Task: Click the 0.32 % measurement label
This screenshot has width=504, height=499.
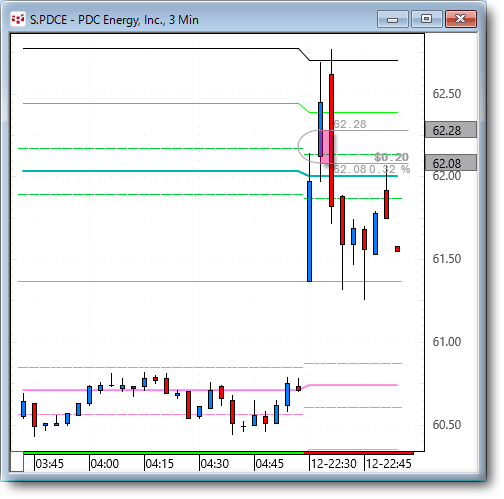Action: (390, 169)
